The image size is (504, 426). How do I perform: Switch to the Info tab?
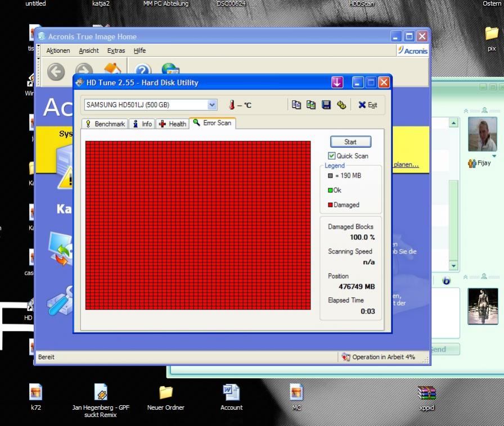point(142,124)
